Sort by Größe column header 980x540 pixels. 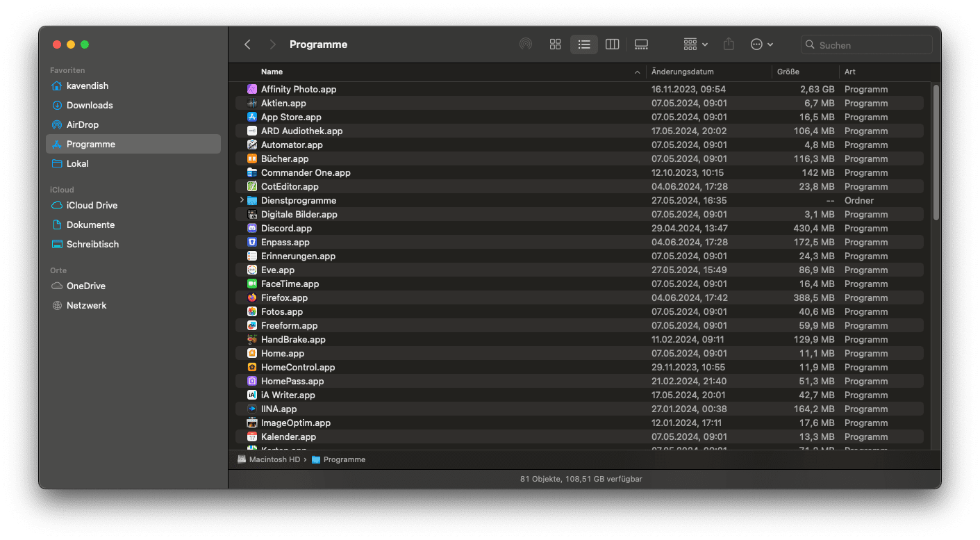tap(788, 72)
